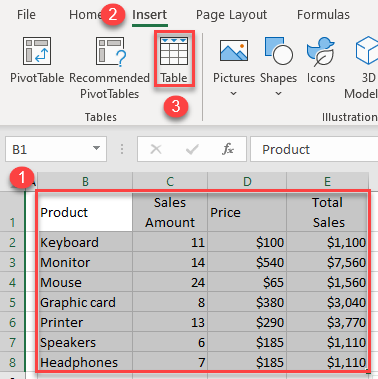378x379 pixels.
Task: Click the cell showing $380
Action: click(x=247, y=302)
